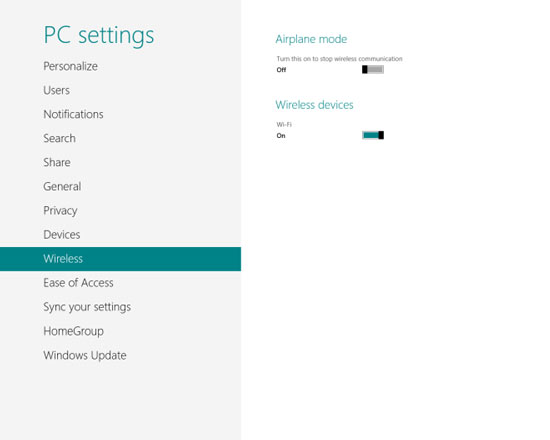The height and width of the screenshot is (440, 550).
Task: Open HomeGroup settings
Action: point(73,331)
